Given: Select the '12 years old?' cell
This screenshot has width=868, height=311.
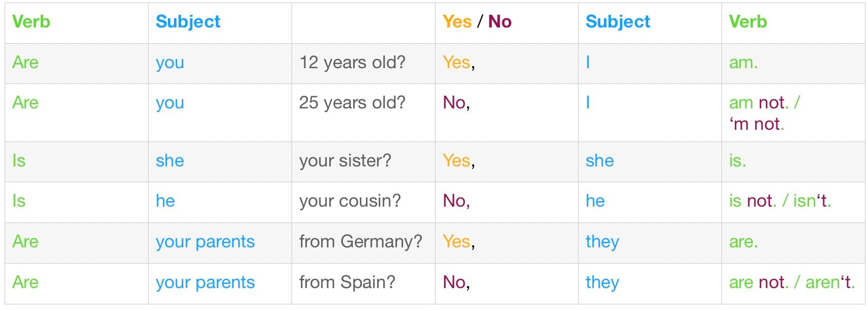Looking at the screenshot, I should [x=352, y=63].
